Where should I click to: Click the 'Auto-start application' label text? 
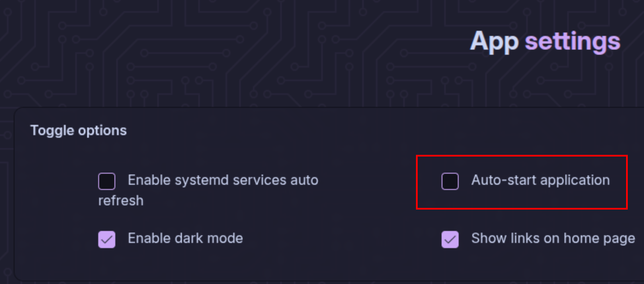(540, 180)
